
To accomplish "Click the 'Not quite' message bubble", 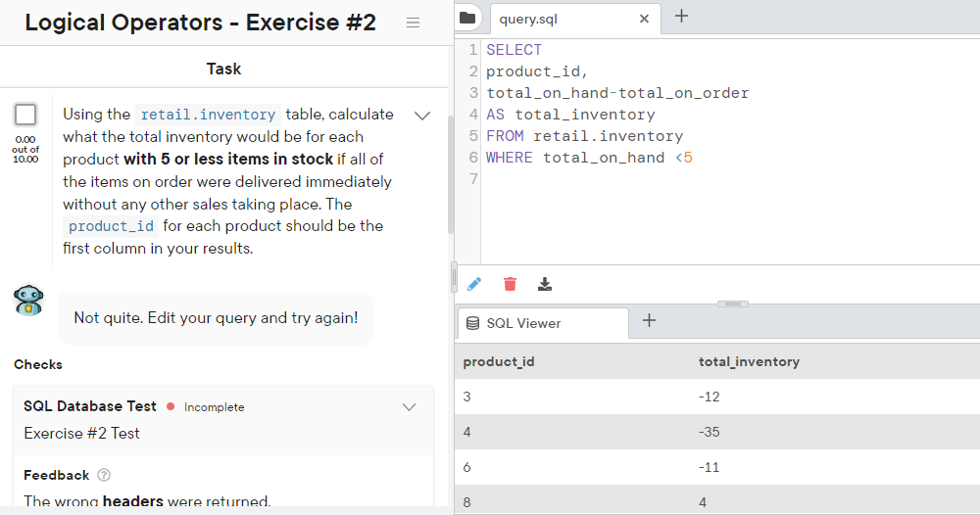I will point(216,318).
